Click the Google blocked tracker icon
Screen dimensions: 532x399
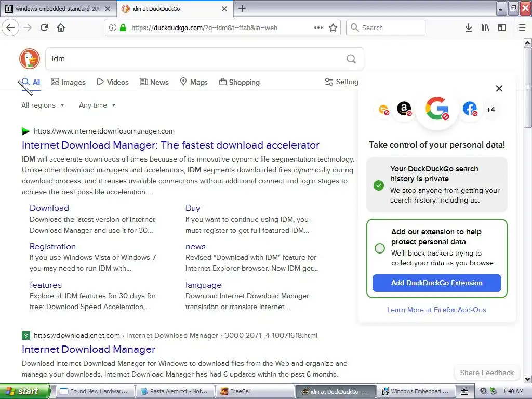(x=437, y=109)
